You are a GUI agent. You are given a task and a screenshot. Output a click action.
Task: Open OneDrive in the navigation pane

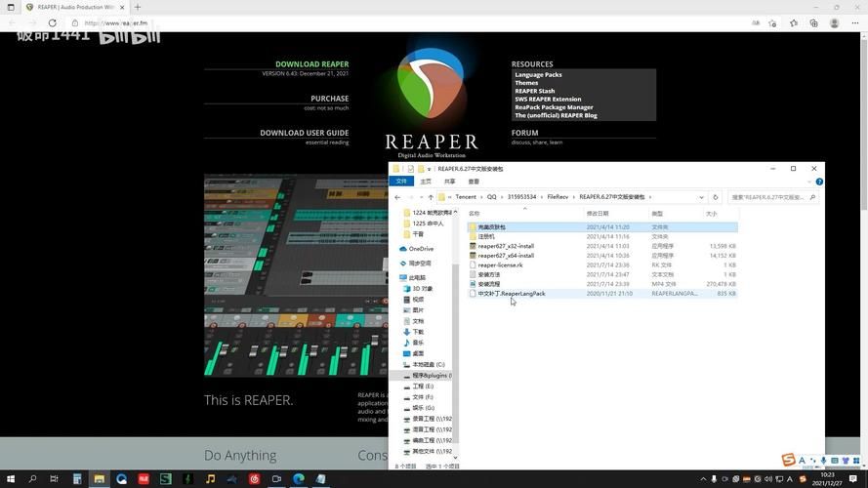pos(421,249)
